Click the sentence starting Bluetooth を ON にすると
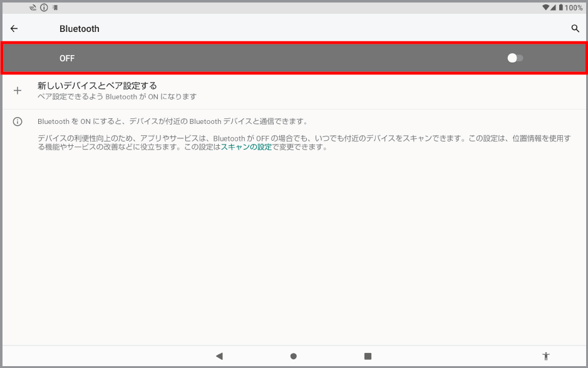 click(x=172, y=121)
